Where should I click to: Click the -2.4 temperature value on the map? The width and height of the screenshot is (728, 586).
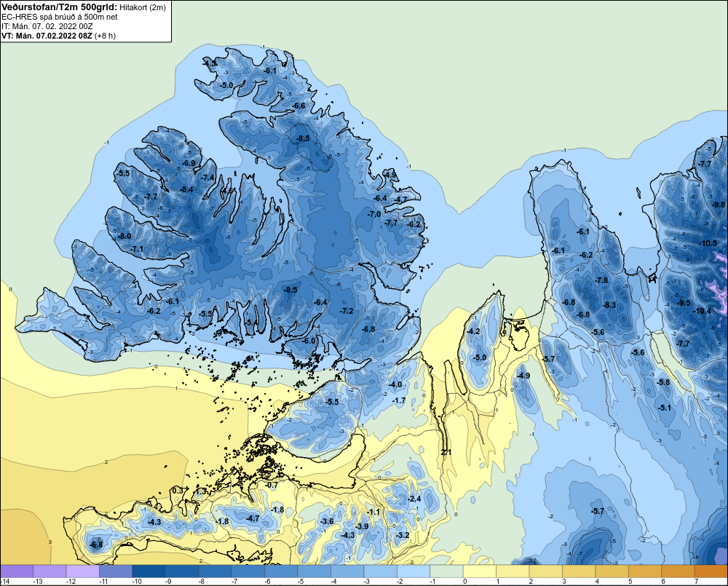(x=414, y=499)
